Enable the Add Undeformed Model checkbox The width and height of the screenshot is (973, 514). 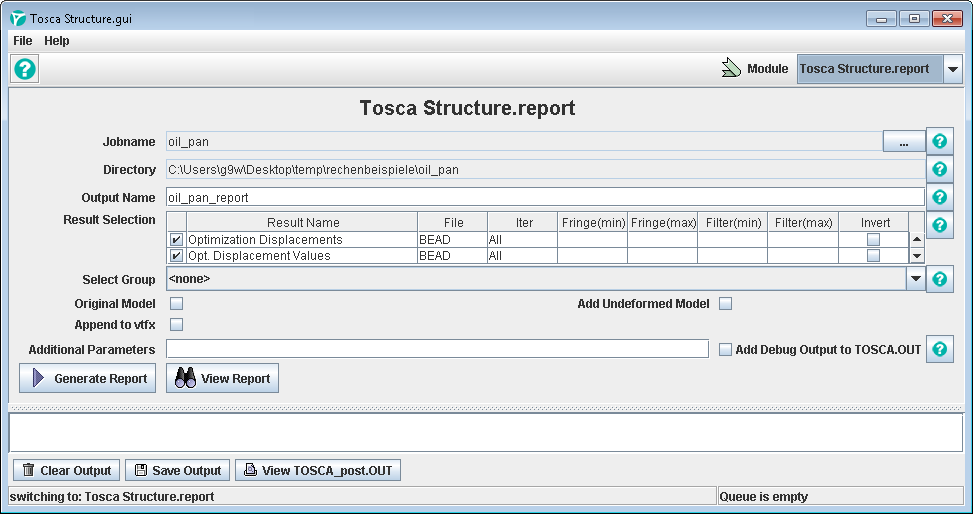tap(725, 304)
